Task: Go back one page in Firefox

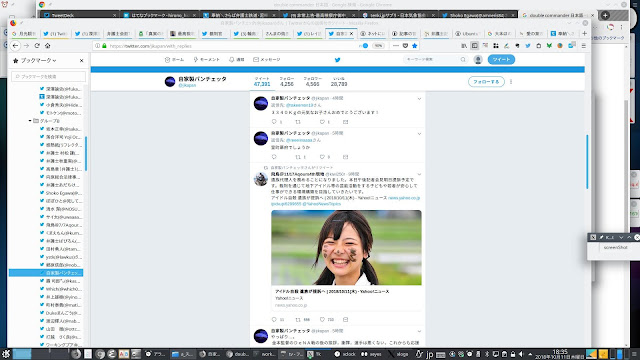Action: tap(16, 46)
